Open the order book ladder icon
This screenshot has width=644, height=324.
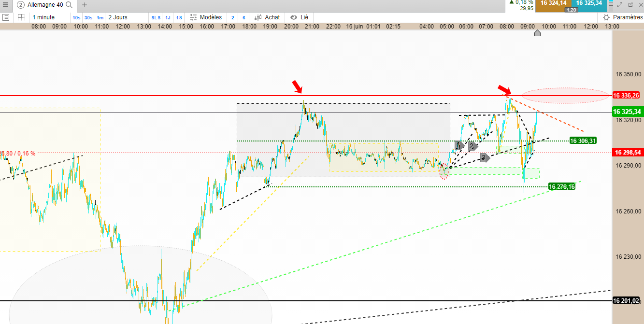coord(611,5)
